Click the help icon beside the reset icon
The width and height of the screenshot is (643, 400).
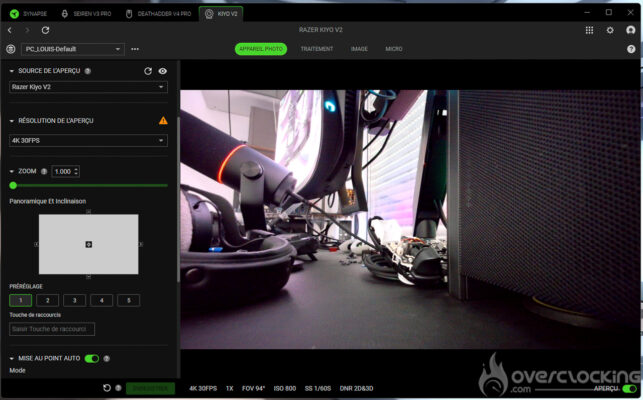point(118,388)
